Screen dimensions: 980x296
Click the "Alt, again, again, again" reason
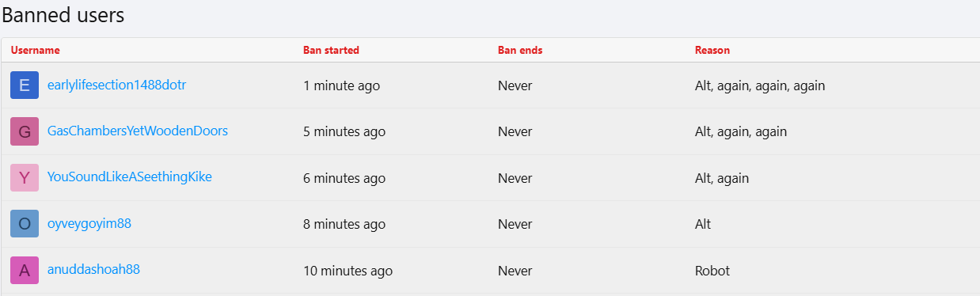[x=760, y=85]
